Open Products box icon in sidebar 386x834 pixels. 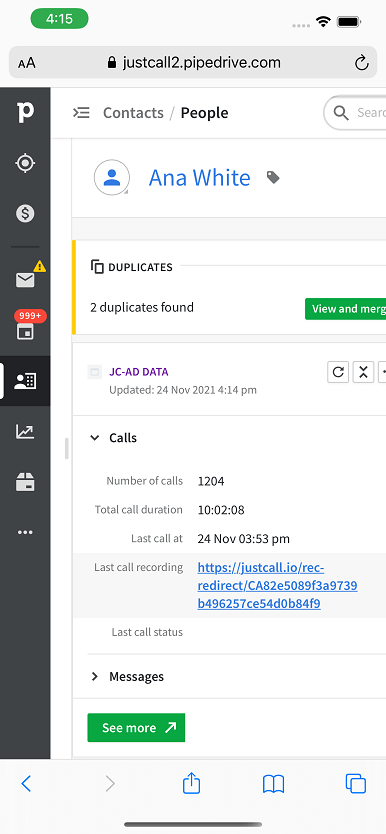click(x=25, y=482)
